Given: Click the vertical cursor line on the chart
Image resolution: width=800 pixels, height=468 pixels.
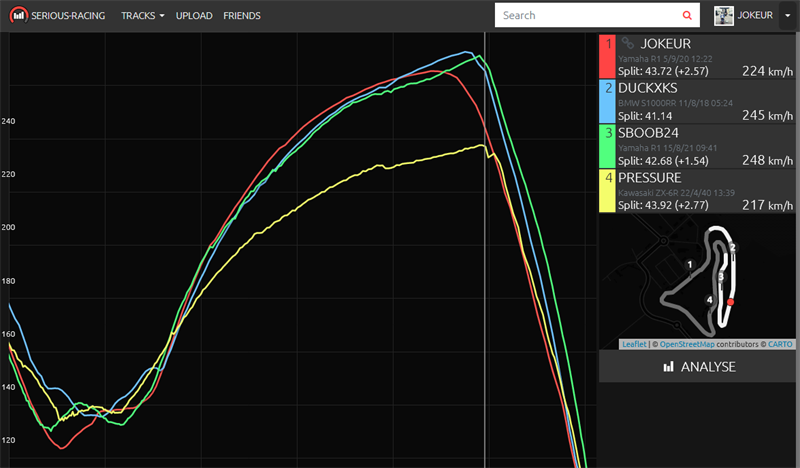Looking at the screenshot, I should coord(485,250).
